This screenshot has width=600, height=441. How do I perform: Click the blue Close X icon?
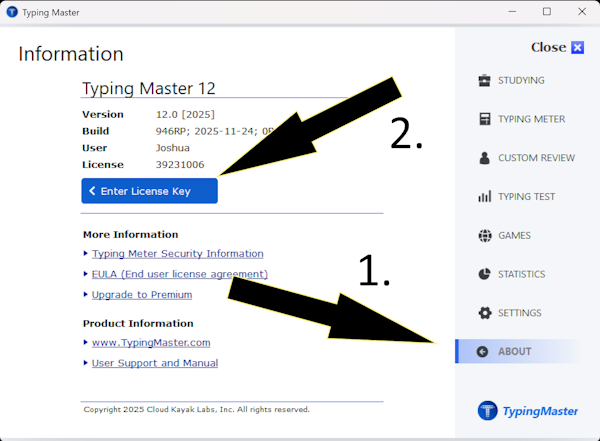[x=577, y=47]
